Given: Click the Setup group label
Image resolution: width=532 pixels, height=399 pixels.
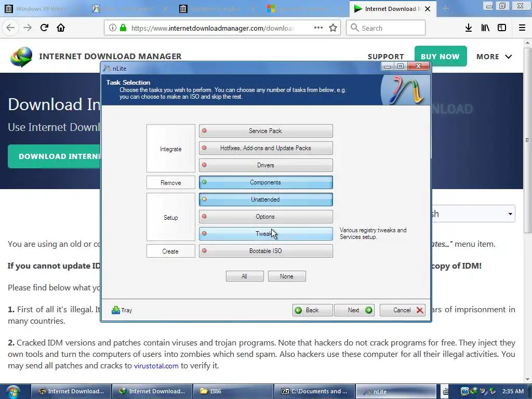Looking at the screenshot, I should (170, 217).
